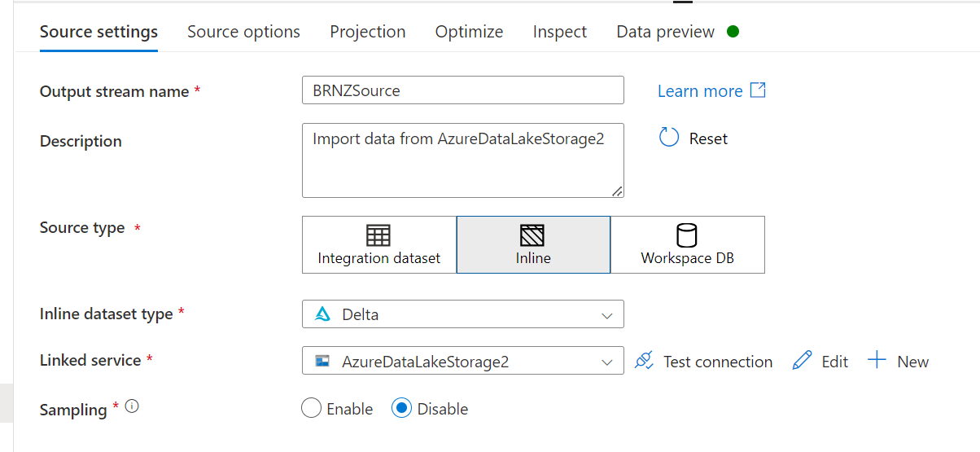Open the Linked service dropdown
This screenshot has height=452, width=980.
pos(462,361)
